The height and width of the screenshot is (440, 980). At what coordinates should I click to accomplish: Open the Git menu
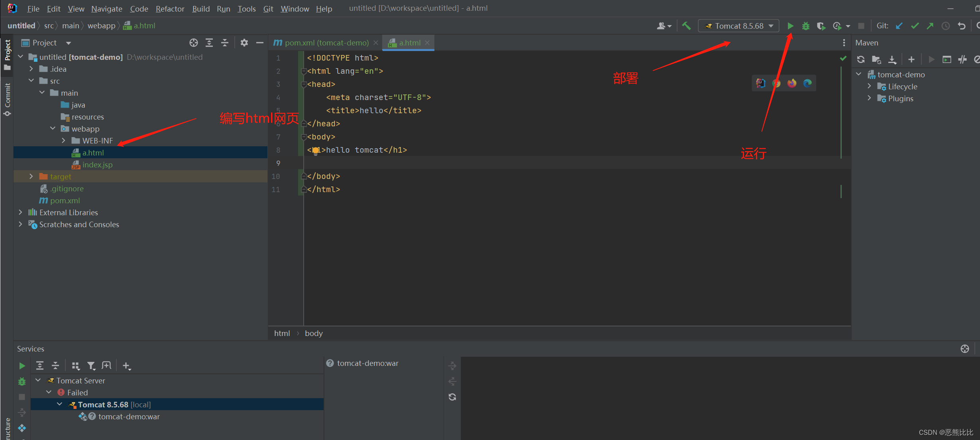[x=268, y=8]
